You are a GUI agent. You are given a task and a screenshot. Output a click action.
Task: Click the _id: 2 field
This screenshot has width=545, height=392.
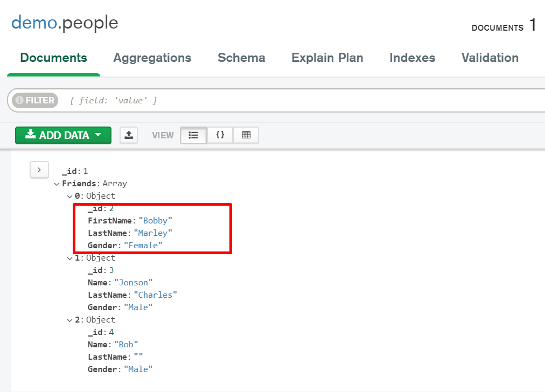[101, 208]
